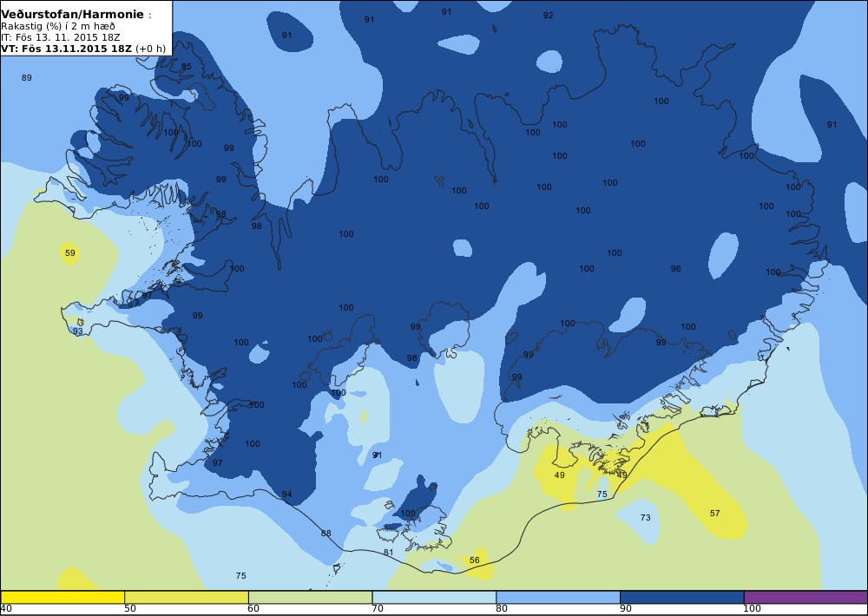
Task: Click the medium blue 80–90 legend swatch
Action: 558,597
